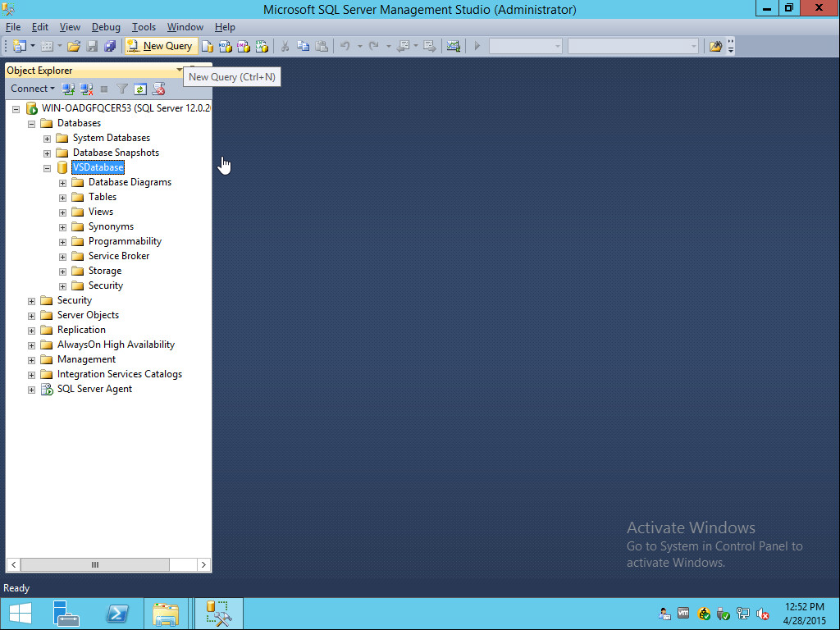Open PowerShell from the taskbar
The height and width of the screenshot is (630, 840).
tap(118, 614)
